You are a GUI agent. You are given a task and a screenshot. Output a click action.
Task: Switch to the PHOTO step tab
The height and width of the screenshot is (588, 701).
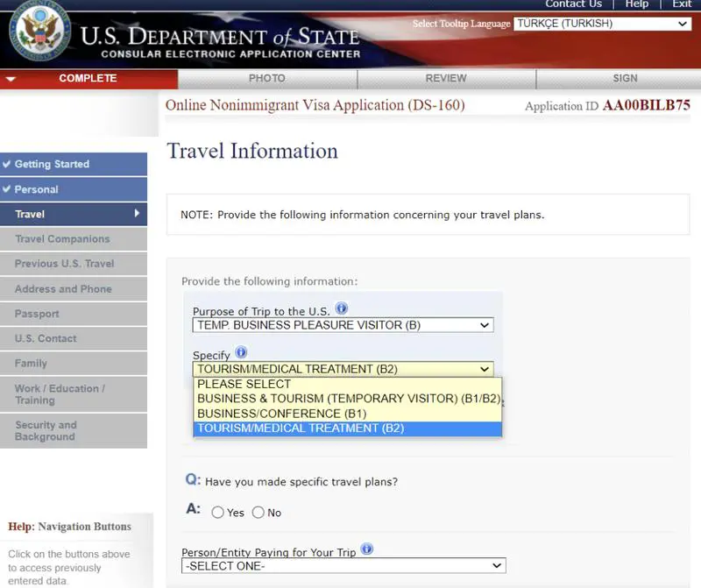[267, 79]
